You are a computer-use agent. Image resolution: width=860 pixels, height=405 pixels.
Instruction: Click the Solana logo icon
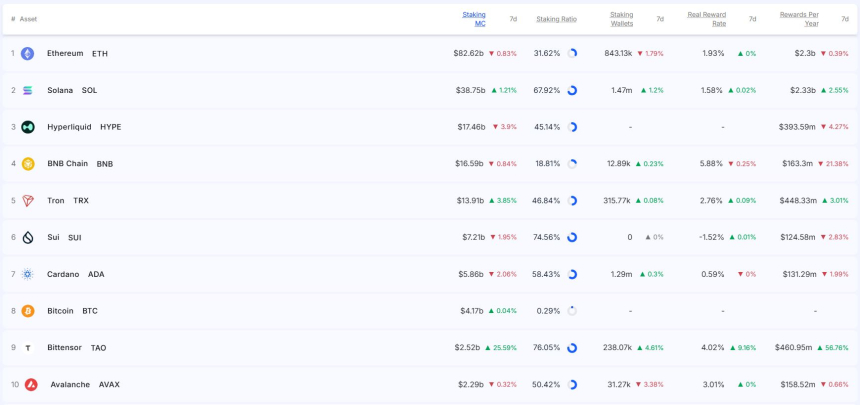(28, 90)
